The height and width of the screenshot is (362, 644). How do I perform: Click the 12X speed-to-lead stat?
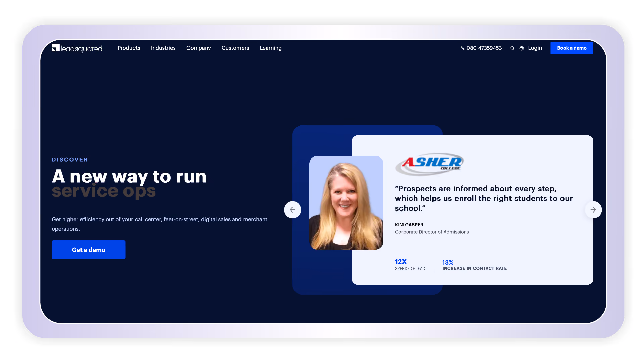pyautogui.click(x=410, y=265)
